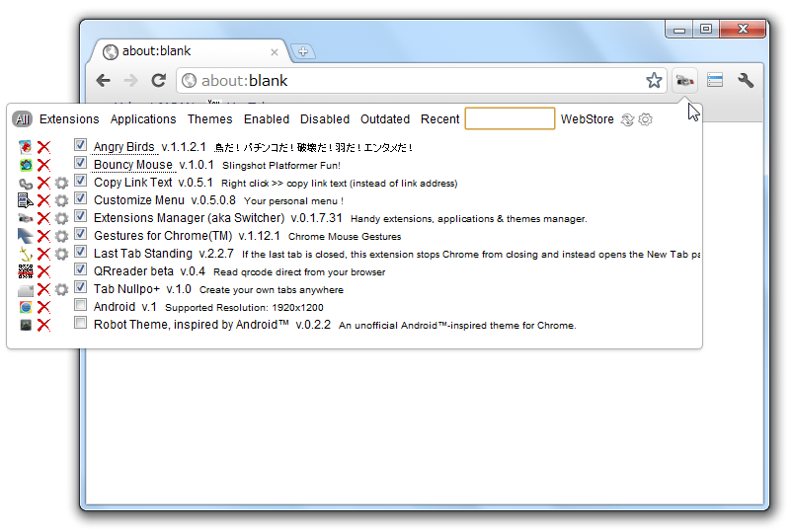The width and height of the screenshot is (793, 532).
Task: Click the Robot Theme, inspired by Android name
Action: click(192, 325)
